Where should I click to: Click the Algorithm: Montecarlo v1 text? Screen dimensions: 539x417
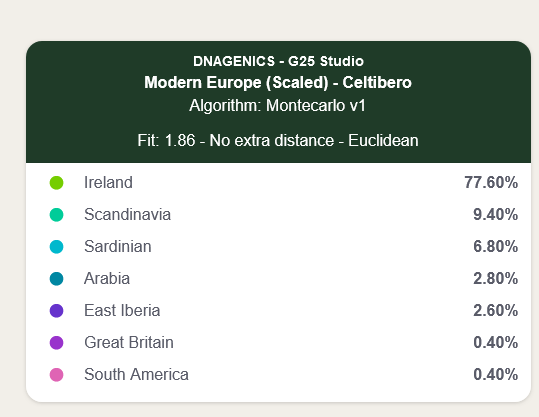point(277,106)
